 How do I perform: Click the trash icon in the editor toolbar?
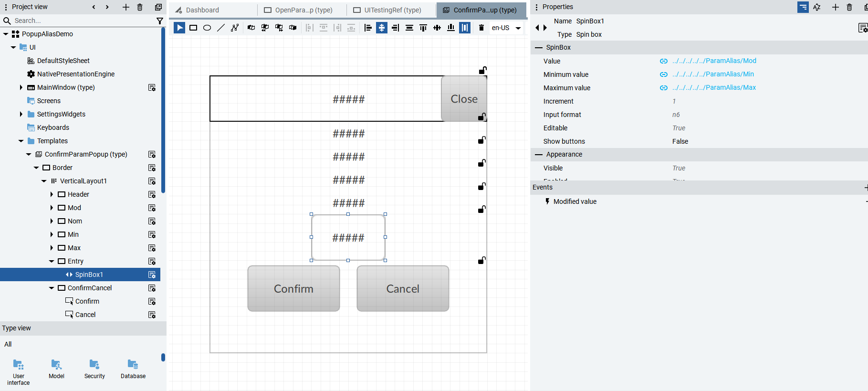click(x=481, y=28)
